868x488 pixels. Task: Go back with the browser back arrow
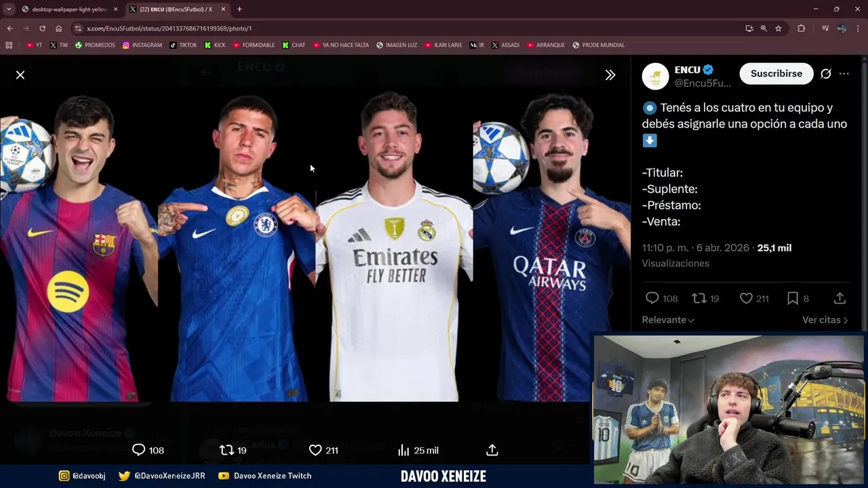(9, 28)
